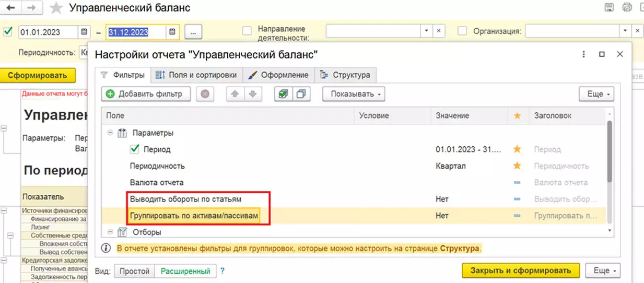The image size is (644, 283).
Task: Collapse the Параметры tree group
Action: [110, 133]
